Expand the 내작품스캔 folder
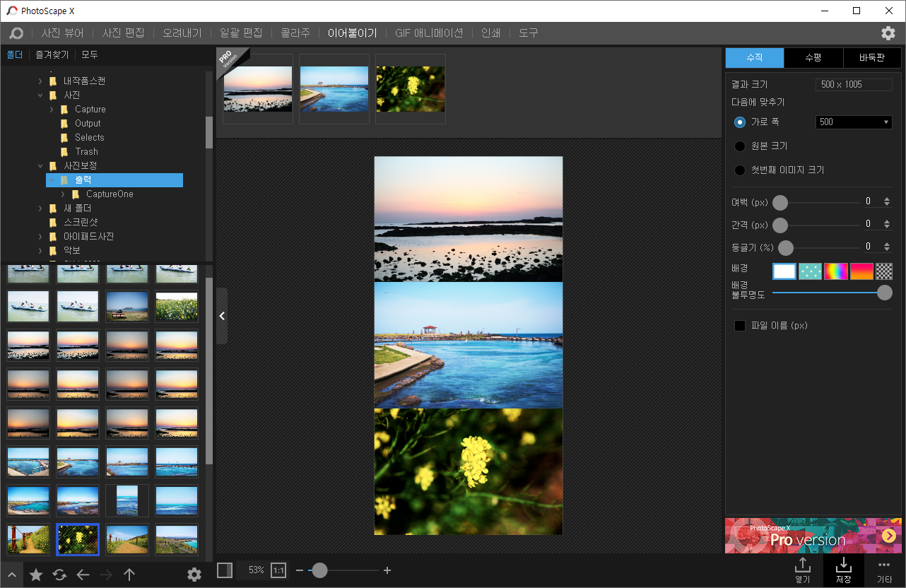 coord(40,81)
